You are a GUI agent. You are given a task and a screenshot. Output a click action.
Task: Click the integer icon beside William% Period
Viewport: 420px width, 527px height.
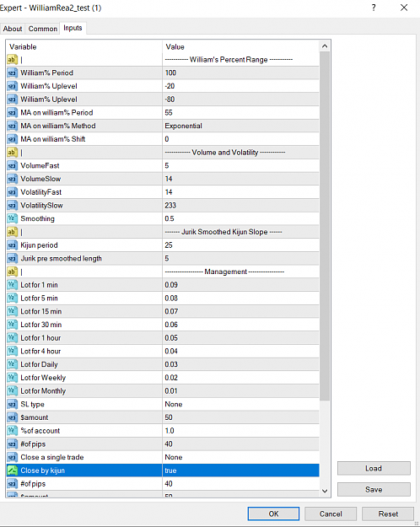[12, 73]
